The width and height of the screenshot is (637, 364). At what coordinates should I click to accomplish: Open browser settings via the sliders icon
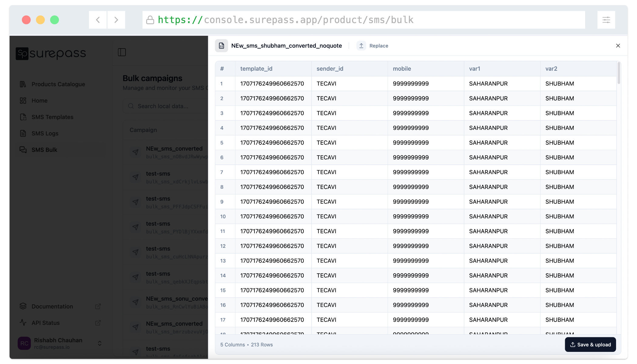tap(606, 19)
